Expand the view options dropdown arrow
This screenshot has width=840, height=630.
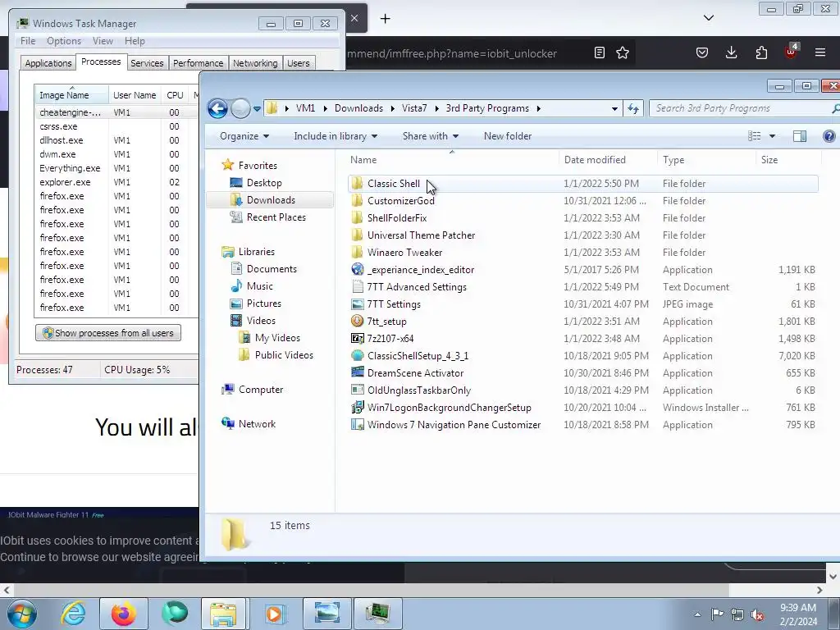(x=772, y=136)
